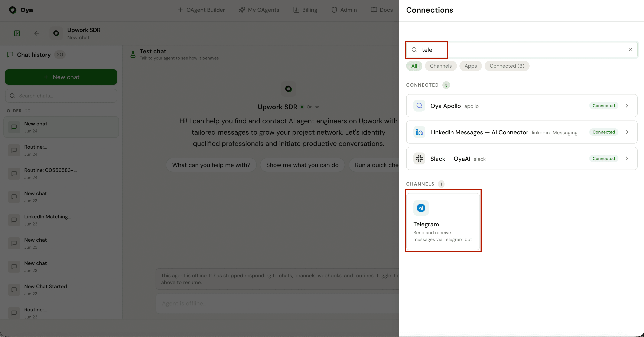Click the 'Run a quick che…' suggestion
Viewport: 644px width, 337px height.
click(x=374, y=165)
